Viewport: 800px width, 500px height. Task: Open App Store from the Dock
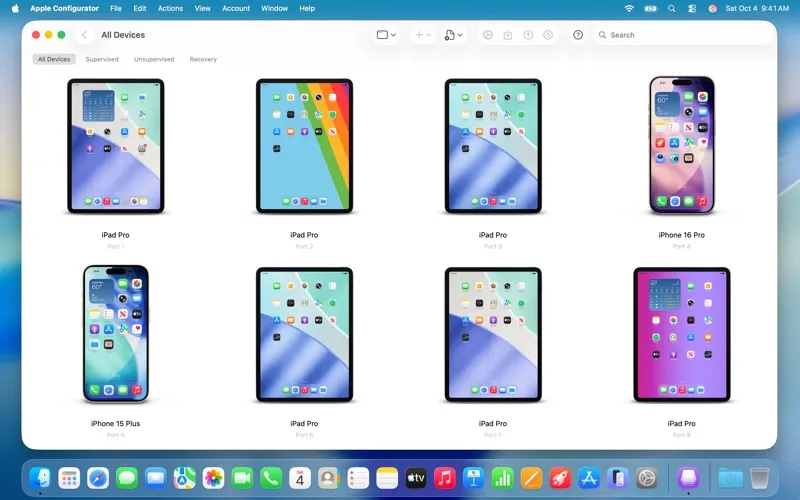[589, 478]
